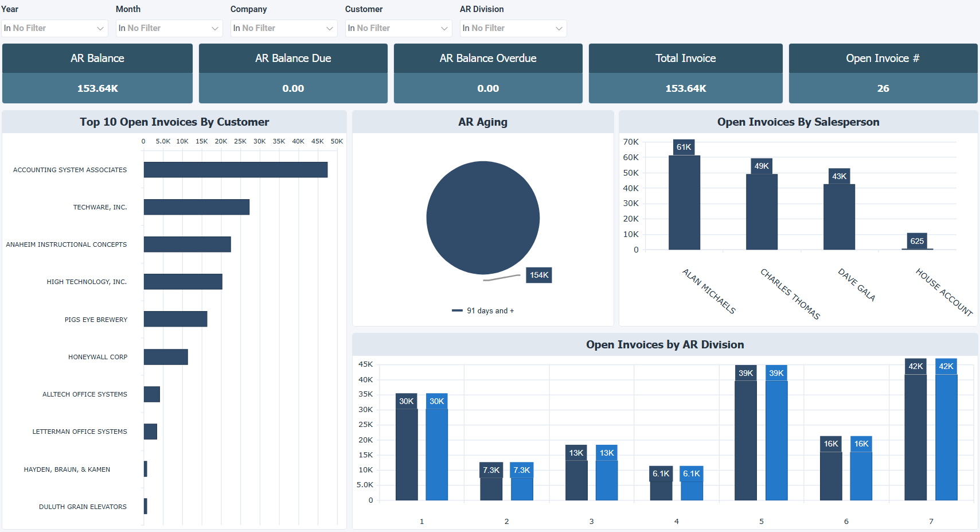The height and width of the screenshot is (532, 980).
Task: Click the HAYDEN, BRAUN, & KAMEN label
Action: pos(67,469)
